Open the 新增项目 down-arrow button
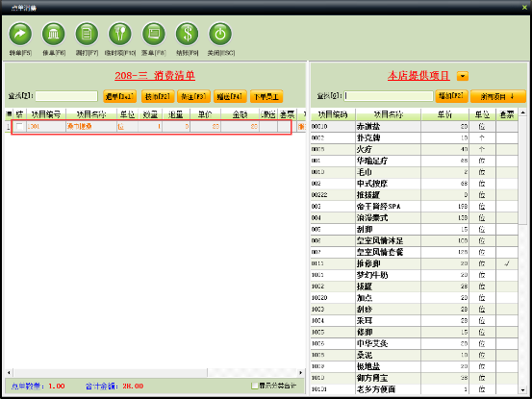Image resolution: width=532 pixels, height=399 pixels. tap(497, 96)
